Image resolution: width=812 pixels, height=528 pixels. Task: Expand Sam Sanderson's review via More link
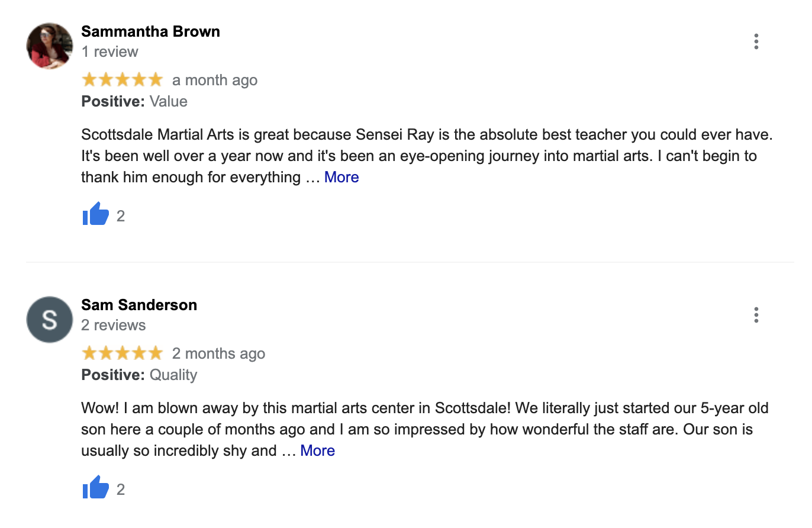point(318,450)
